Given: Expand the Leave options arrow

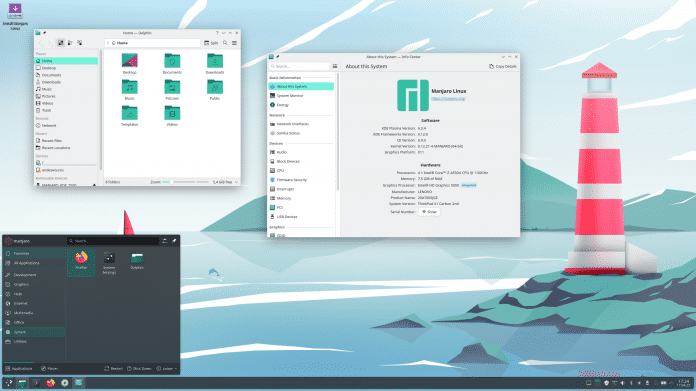Looking at the screenshot, I should click(176, 369).
